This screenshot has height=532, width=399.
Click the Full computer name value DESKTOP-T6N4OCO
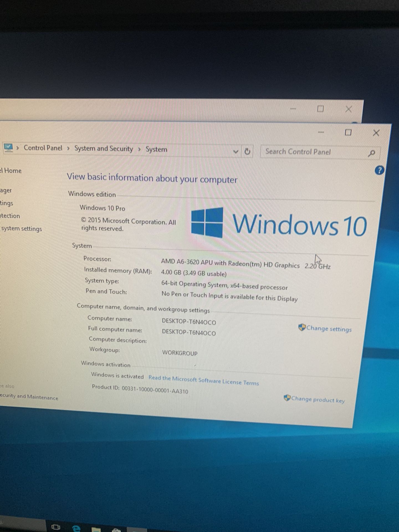point(189,332)
